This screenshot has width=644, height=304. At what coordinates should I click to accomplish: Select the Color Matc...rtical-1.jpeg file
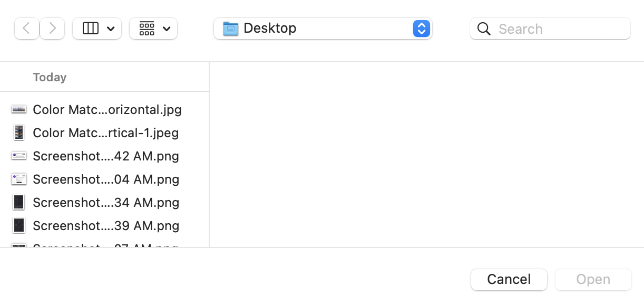click(x=105, y=132)
